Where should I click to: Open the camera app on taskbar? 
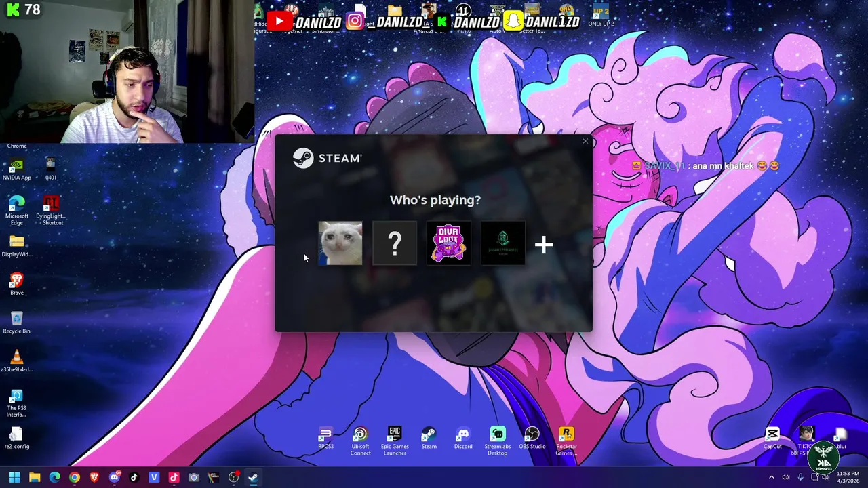[x=193, y=477]
